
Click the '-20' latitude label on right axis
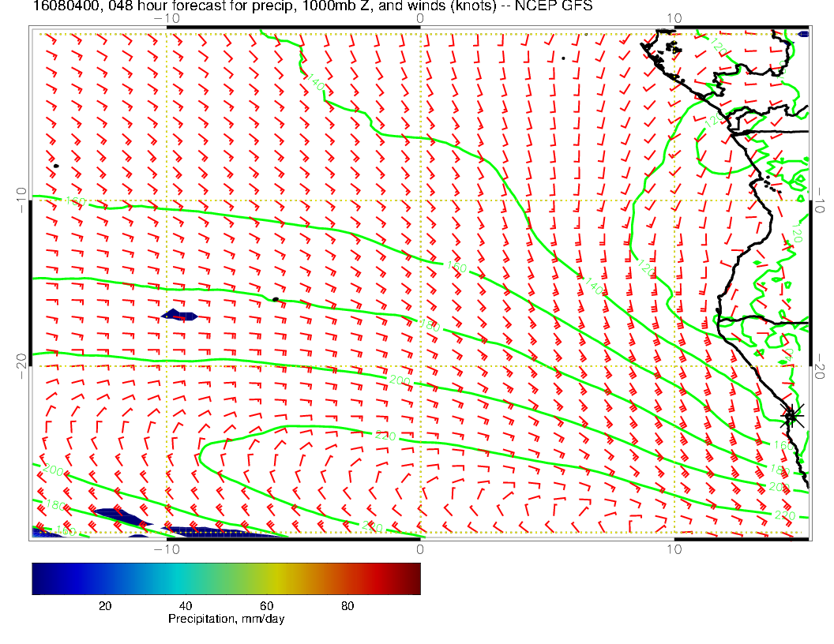coord(820,367)
